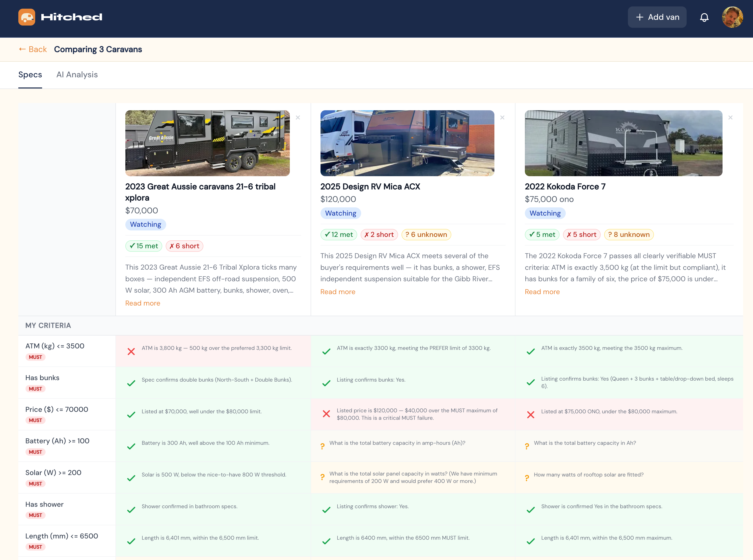Select the Specs tab
753x560 pixels.
pyautogui.click(x=30, y=75)
